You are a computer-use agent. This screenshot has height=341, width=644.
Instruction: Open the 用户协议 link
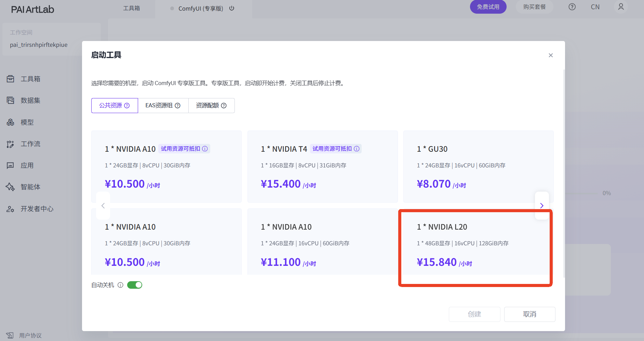pyautogui.click(x=30, y=336)
